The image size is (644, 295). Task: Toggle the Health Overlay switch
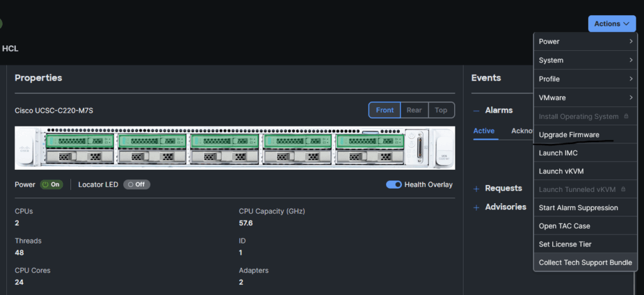click(394, 184)
